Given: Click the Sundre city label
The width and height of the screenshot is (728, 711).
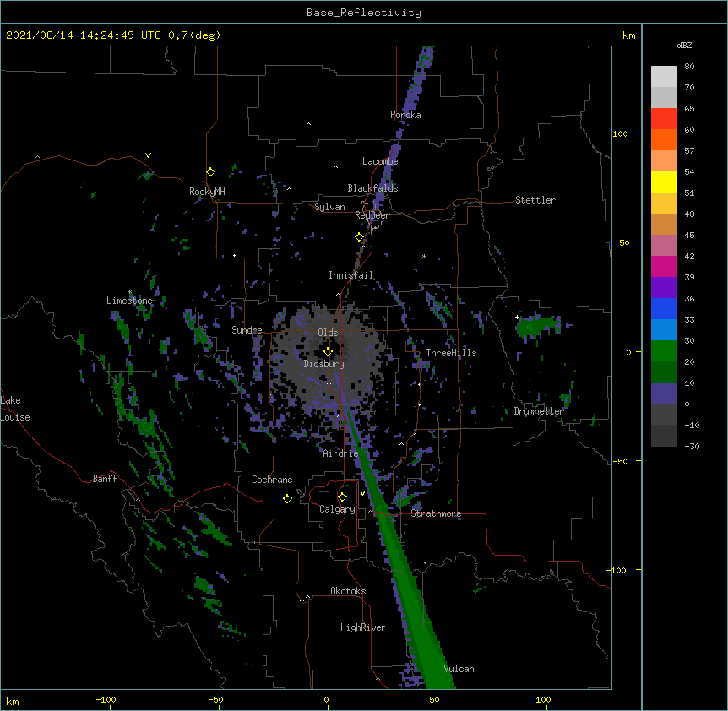Looking at the screenshot, I should [247, 330].
